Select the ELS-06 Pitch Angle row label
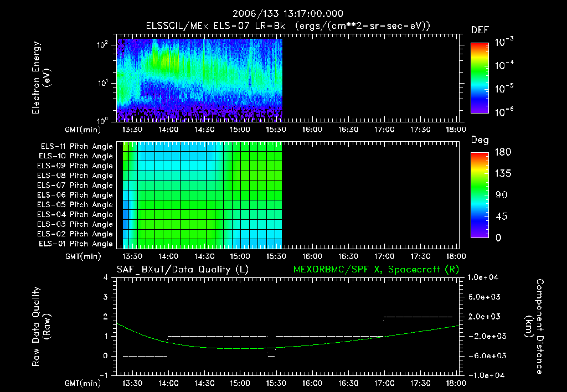Viewport: 567px width, 392px height. 75,195
